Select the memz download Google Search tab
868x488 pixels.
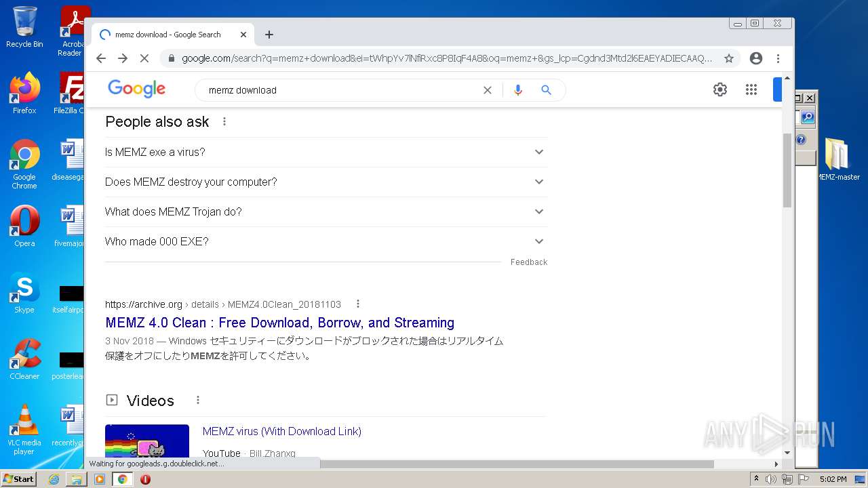tap(173, 35)
